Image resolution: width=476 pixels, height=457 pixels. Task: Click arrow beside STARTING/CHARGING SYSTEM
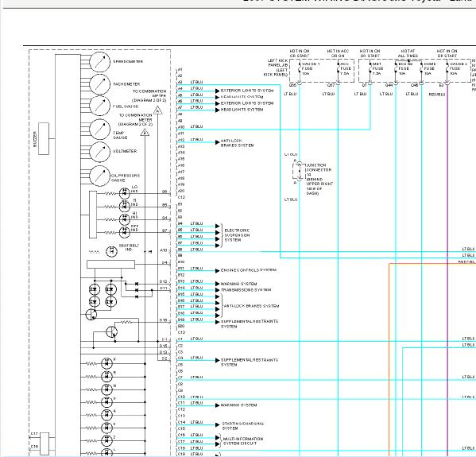click(x=218, y=425)
